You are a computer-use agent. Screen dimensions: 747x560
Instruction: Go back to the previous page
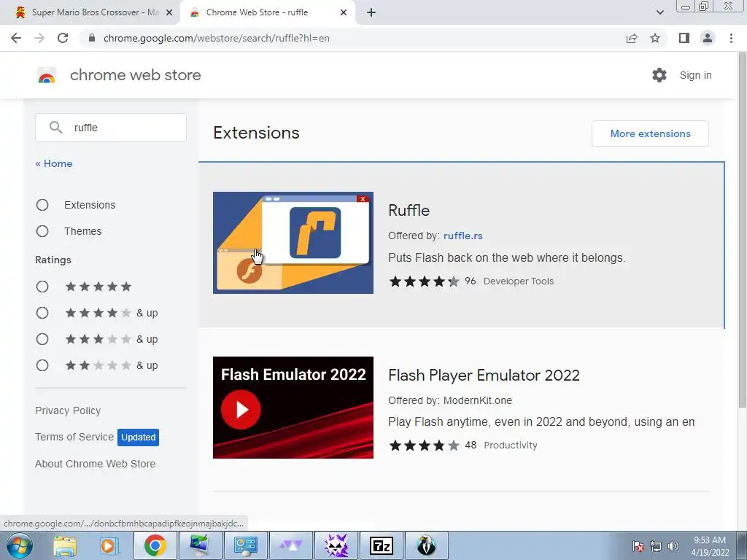[x=16, y=38]
